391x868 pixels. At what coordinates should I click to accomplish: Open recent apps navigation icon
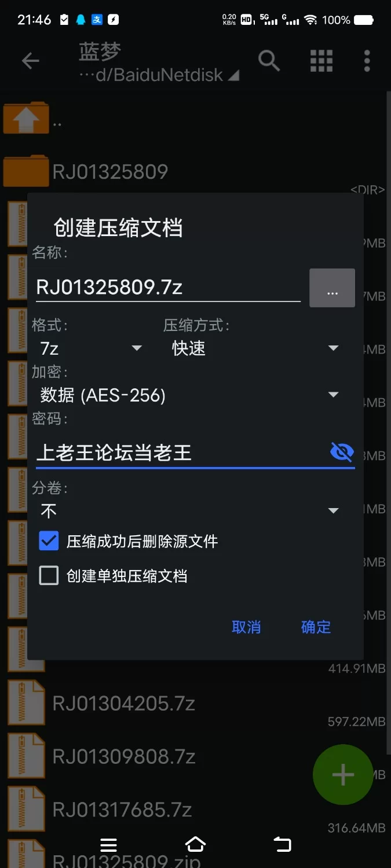108,845
